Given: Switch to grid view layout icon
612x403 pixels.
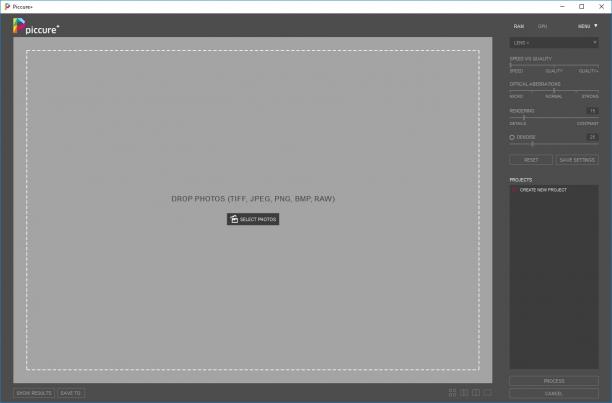Looking at the screenshot, I should [x=452, y=392].
